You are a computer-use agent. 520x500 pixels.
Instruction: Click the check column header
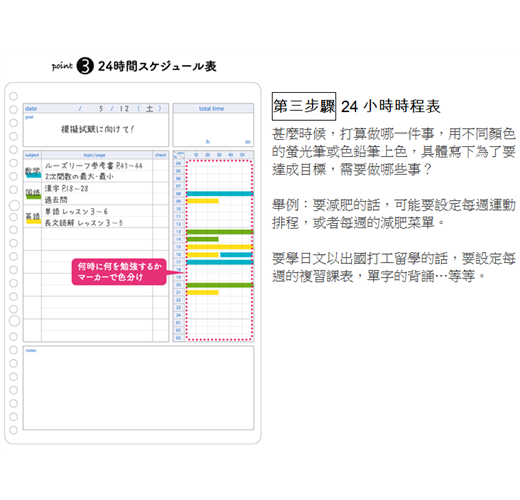161,155
